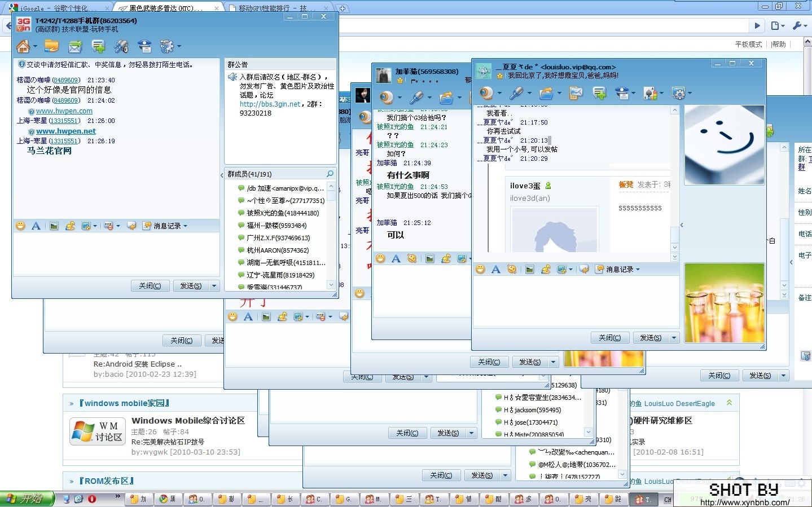Image resolution: width=812 pixels, height=507 pixels.
Task: Click the green plus icon in 夏夏 chat toolbar
Action: (x=599, y=93)
